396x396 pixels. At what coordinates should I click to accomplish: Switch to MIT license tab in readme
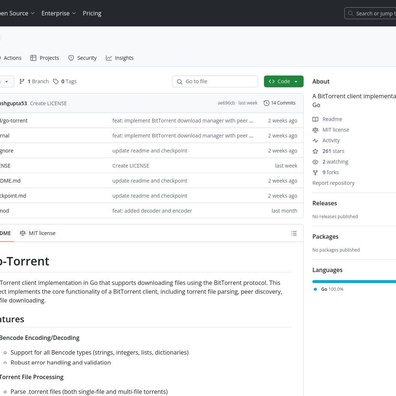37,233
